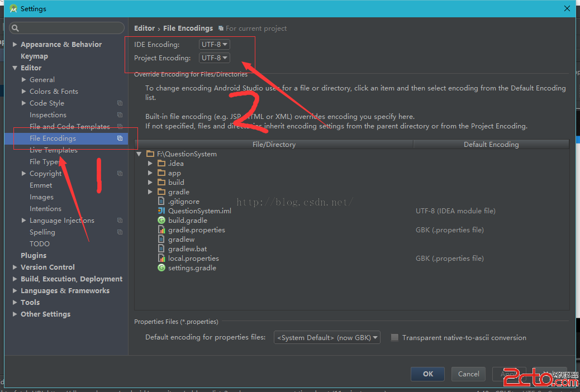Open the Intentions settings page

point(45,209)
